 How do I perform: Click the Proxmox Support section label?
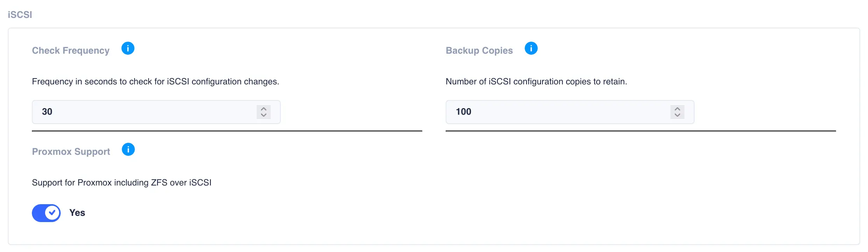pos(71,152)
